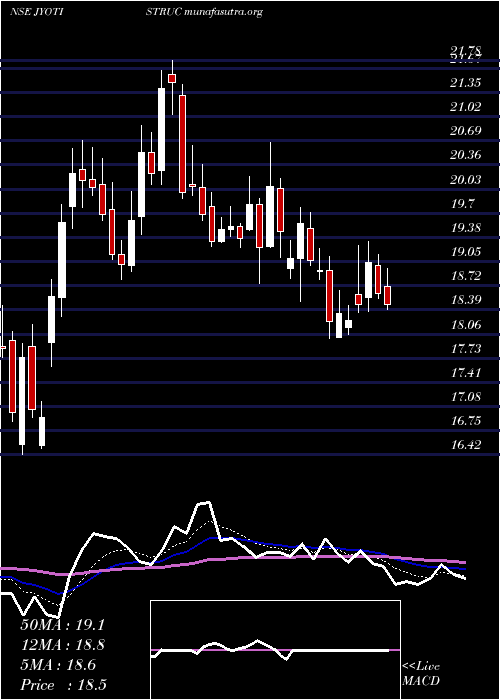This screenshot has width=500, height=700.
Task: Click the 21.78 price axis label
Action: (466, 51)
